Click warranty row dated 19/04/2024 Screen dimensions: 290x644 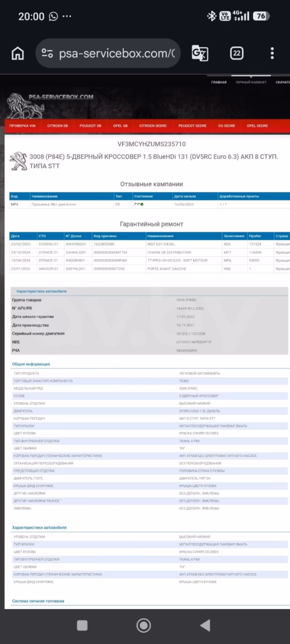pos(150,260)
